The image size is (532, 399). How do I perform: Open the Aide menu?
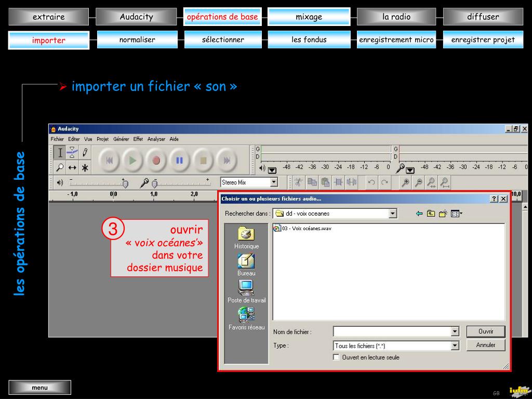174,139
